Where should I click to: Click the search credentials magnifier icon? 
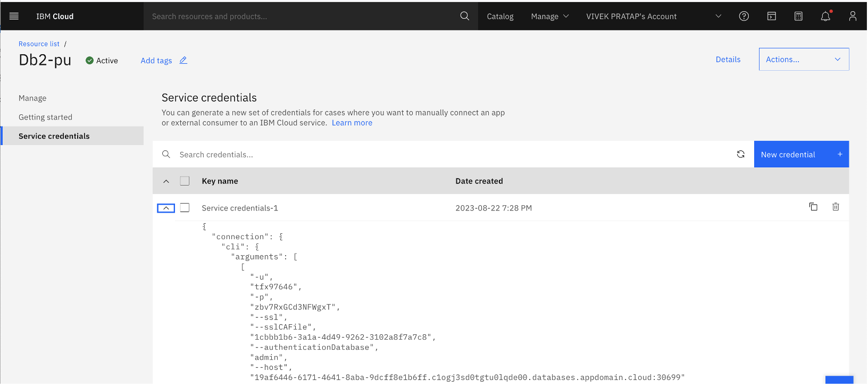(x=166, y=154)
